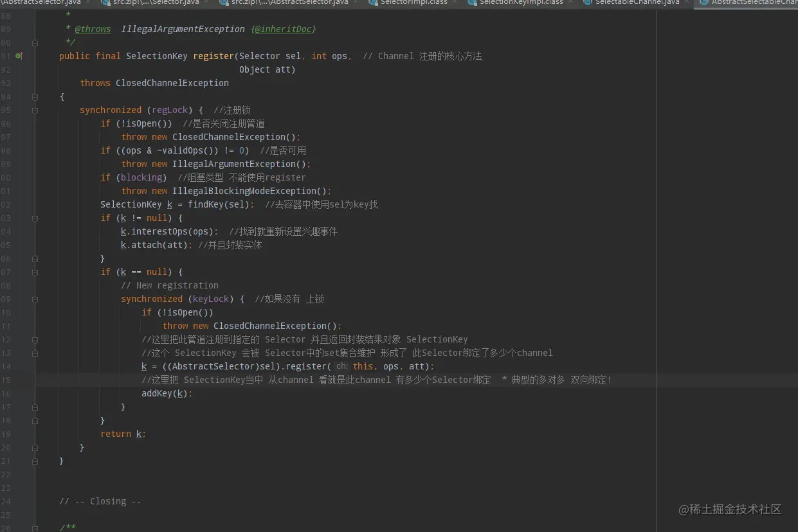The height and width of the screenshot is (532, 798).
Task: Click '// Channel 注册的核心方法' comment
Action: pos(422,56)
